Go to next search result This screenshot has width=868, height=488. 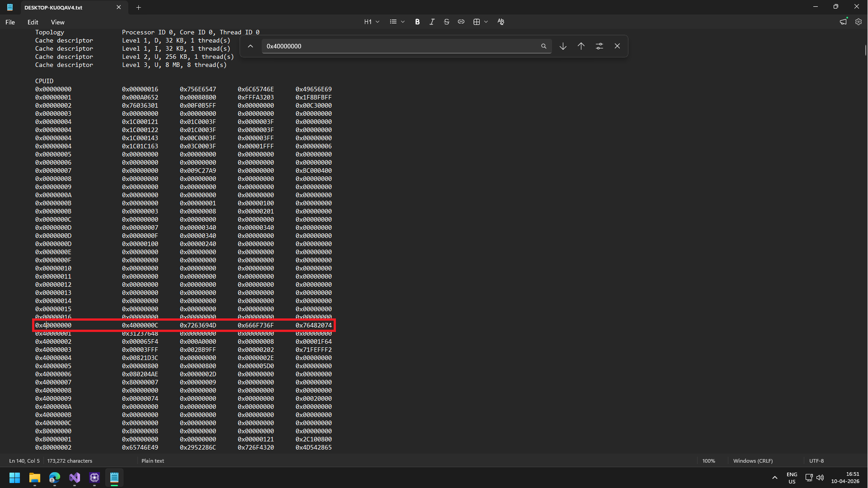coord(563,46)
